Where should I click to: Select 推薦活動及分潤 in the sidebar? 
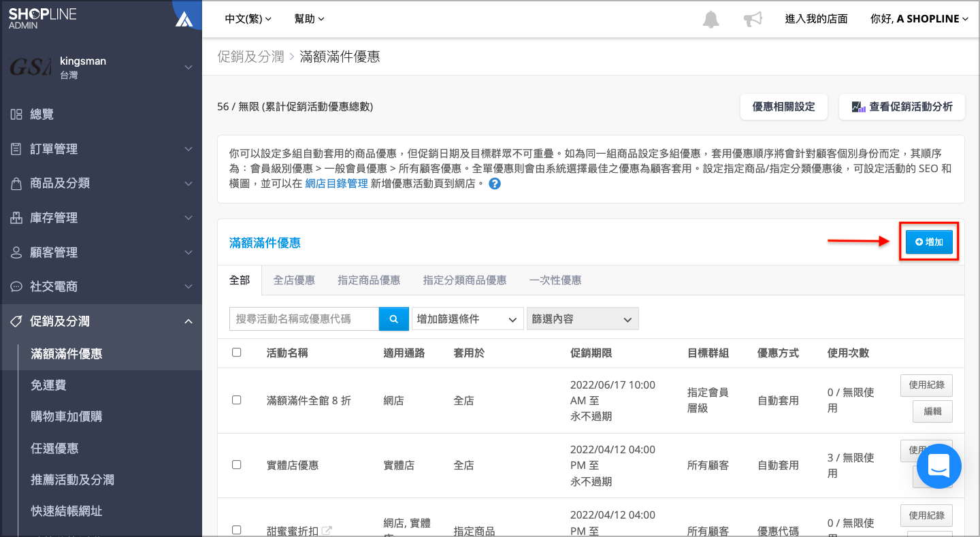(72, 480)
